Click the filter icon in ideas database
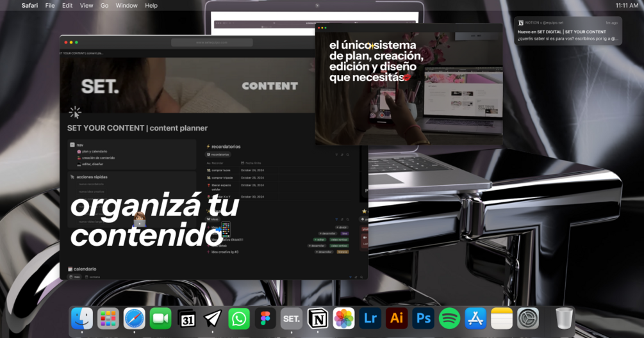Image resolution: width=644 pixels, height=338 pixels. pos(336,220)
